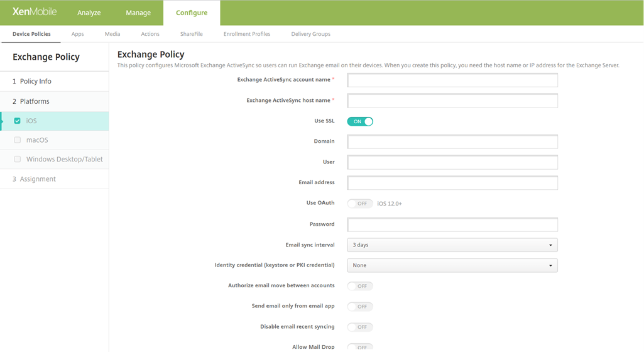The height and width of the screenshot is (352, 644).
Task: Check the macOS platform checkbox
Action: point(17,140)
